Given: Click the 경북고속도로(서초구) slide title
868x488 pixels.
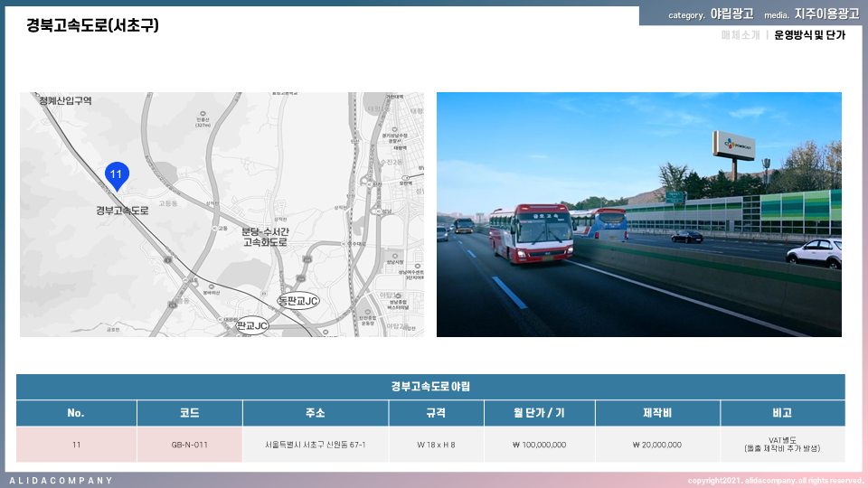Looking at the screenshot, I should 92,25.
